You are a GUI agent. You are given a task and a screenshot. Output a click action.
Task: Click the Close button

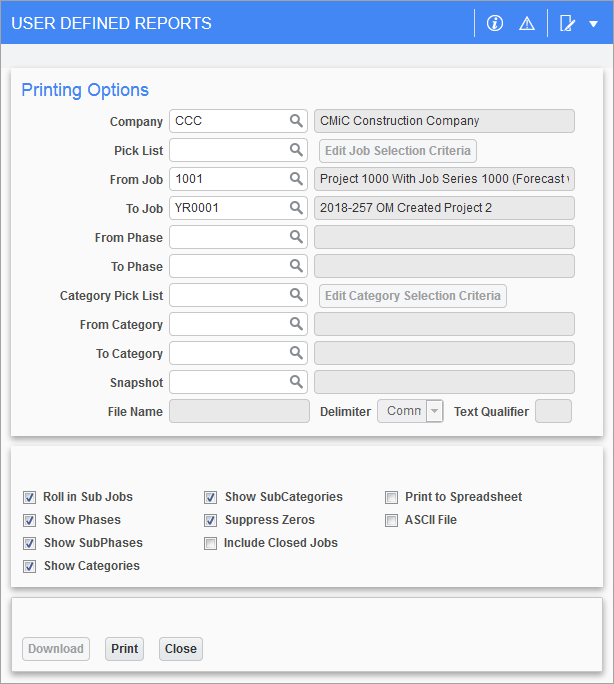[181, 649]
